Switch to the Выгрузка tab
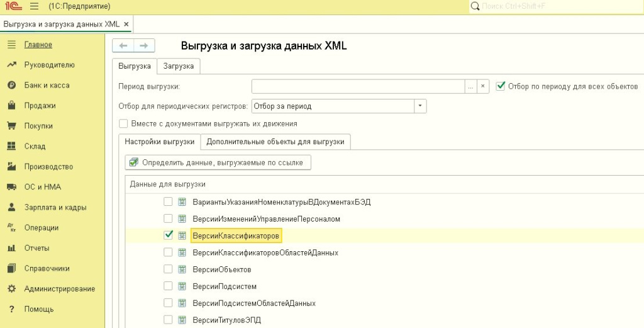Viewport: 644px width, 328px height. tap(135, 65)
